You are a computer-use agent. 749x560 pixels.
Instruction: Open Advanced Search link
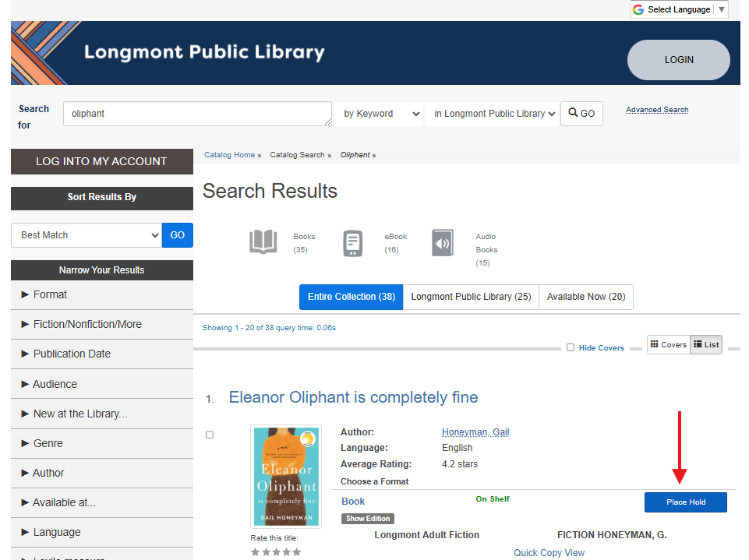point(657,110)
